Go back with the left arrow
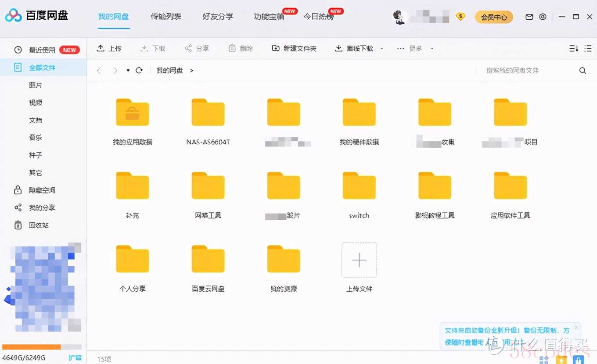The height and width of the screenshot is (364, 597). 99,70
